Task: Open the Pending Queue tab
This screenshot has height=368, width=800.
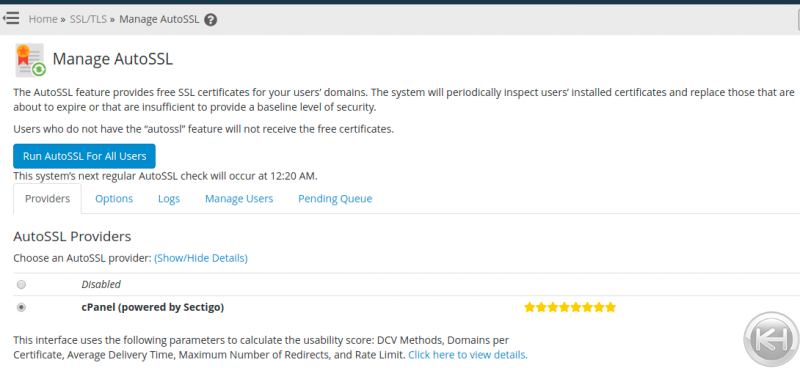Action: pyautogui.click(x=335, y=199)
